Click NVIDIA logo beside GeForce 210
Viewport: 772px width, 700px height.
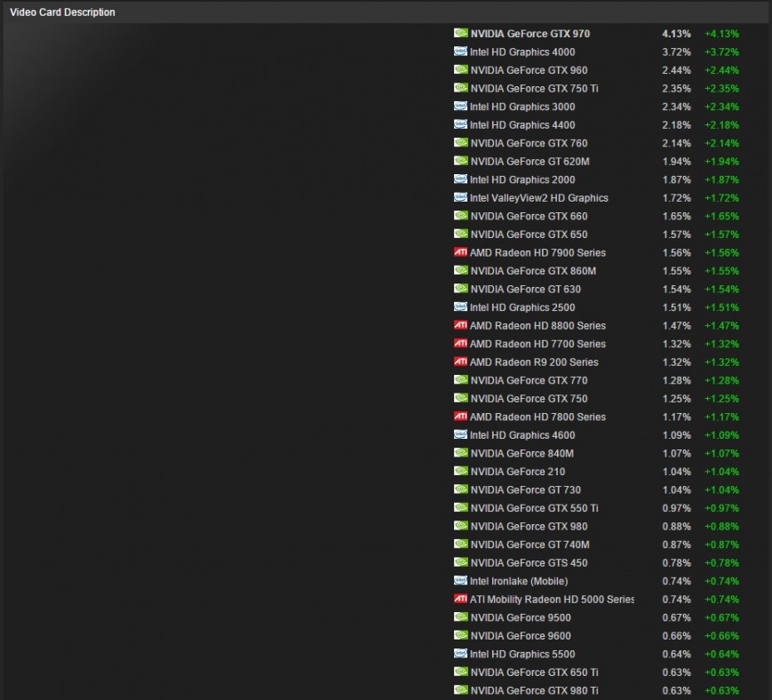[x=460, y=471]
